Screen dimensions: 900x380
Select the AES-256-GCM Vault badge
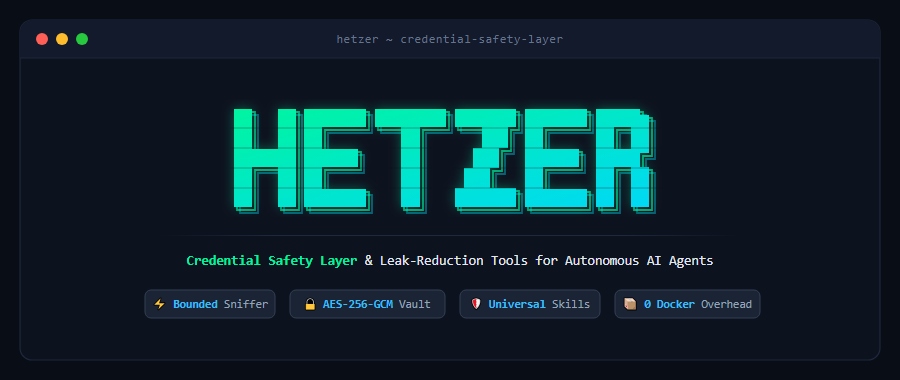(x=367, y=304)
